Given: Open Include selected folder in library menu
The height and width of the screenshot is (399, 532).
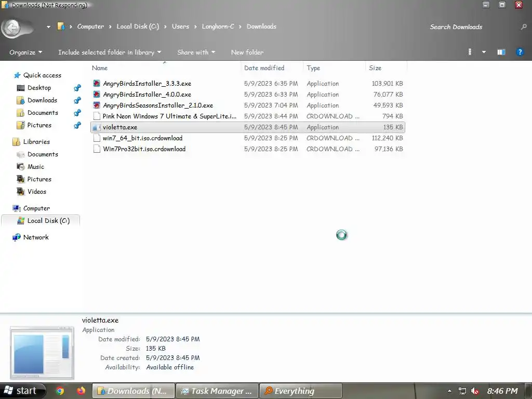Looking at the screenshot, I should click(x=110, y=52).
